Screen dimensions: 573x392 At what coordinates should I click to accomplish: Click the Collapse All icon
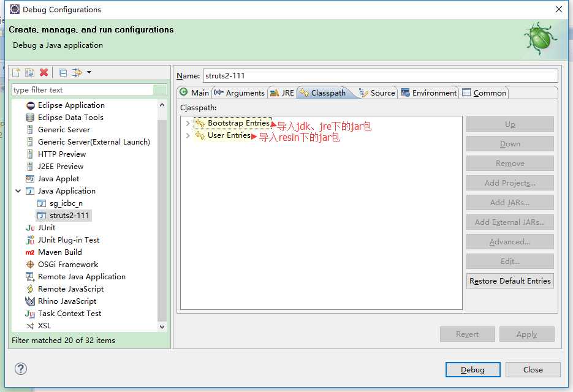63,72
